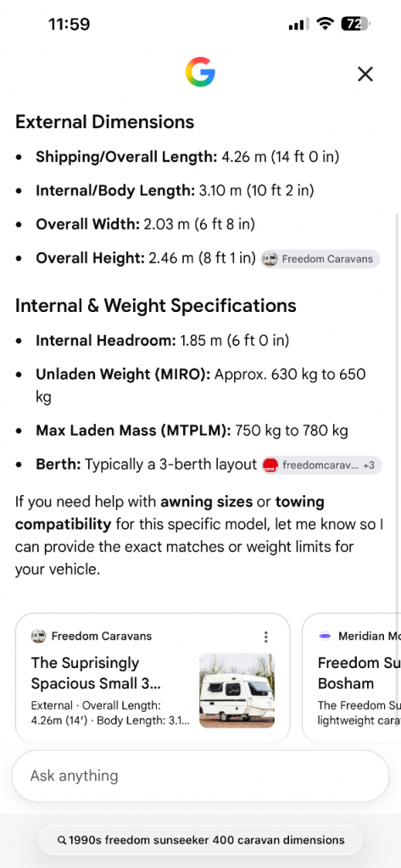Open Freedom Caravans source chip after Overall Height
Image resolution: width=401 pixels, height=868 pixels.
coord(320,259)
